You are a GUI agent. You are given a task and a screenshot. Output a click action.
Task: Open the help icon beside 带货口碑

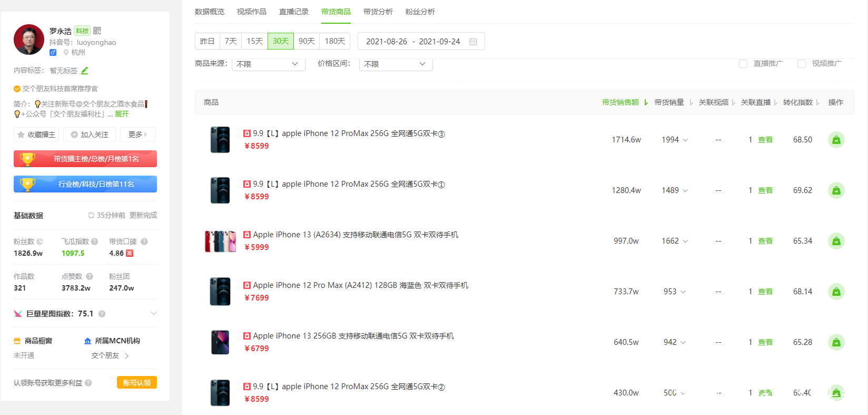144,242
